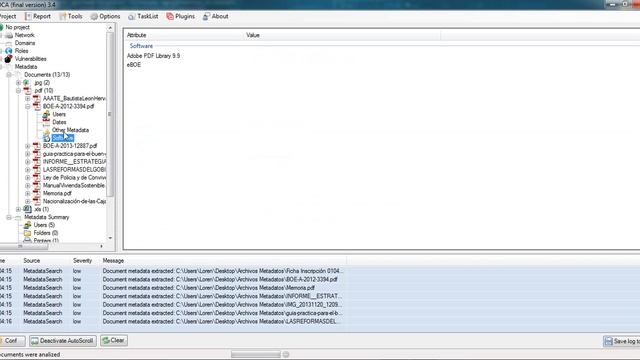Clear the log with Clear button
The width and height of the screenshot is (640, 360).
(114, 340)
